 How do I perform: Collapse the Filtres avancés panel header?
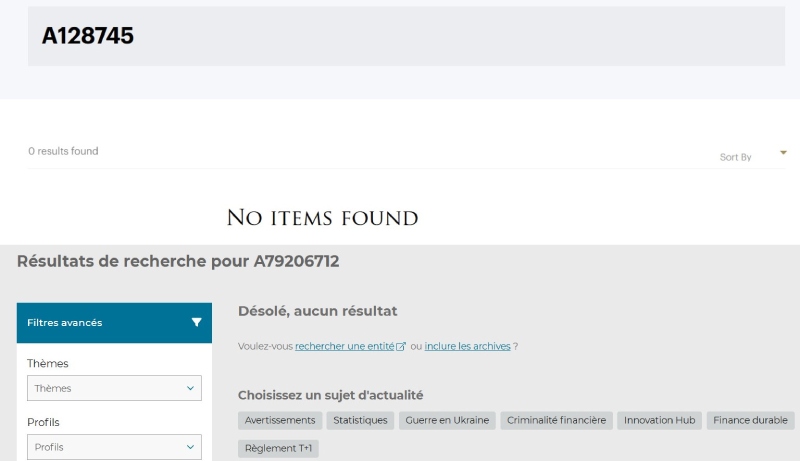(114, 323)
